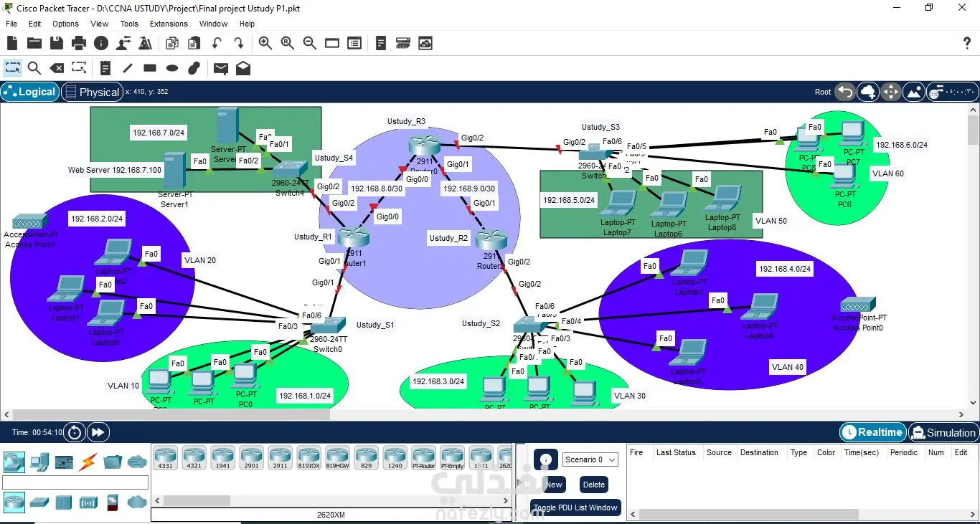Click the Fast Forward Time button
Image resolution: width=980 pixels, height=524 pixels.
click(x=98, y=432)
